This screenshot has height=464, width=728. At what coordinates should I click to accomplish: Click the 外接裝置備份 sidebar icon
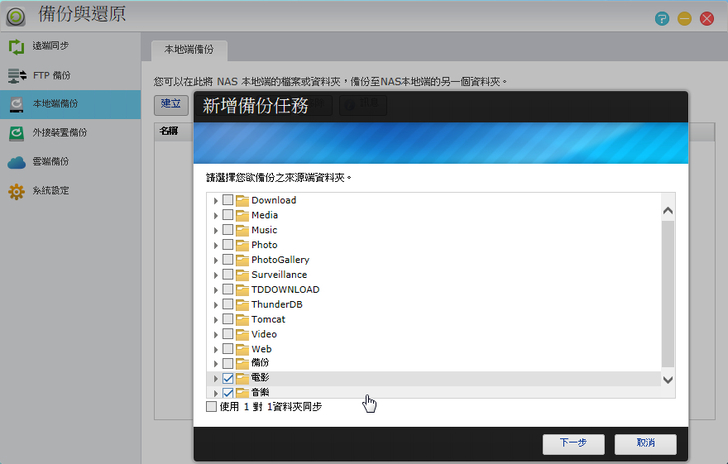16,133
